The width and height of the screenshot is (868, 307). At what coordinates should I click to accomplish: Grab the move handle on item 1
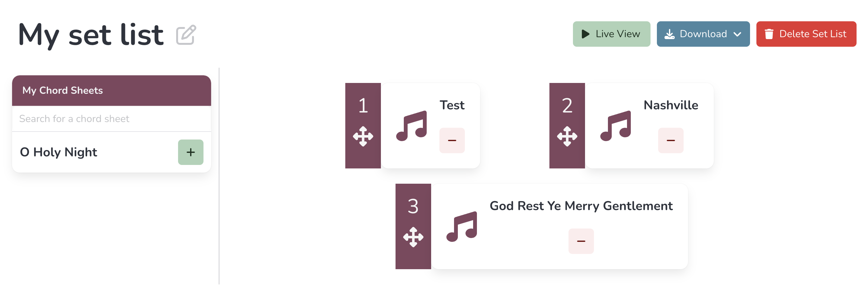363,136
